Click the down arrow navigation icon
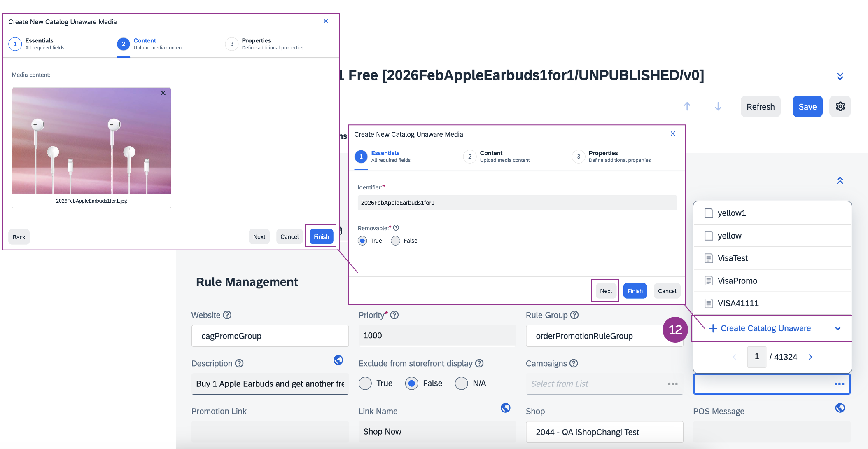Screen dimensions: 868x449 (x=718, y=107)
